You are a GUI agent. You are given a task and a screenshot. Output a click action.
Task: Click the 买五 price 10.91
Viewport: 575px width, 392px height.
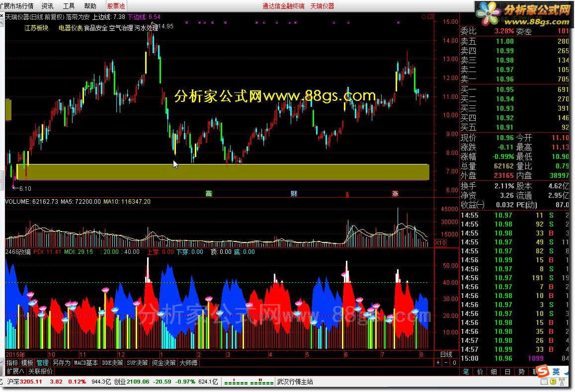tap(504, 127)
